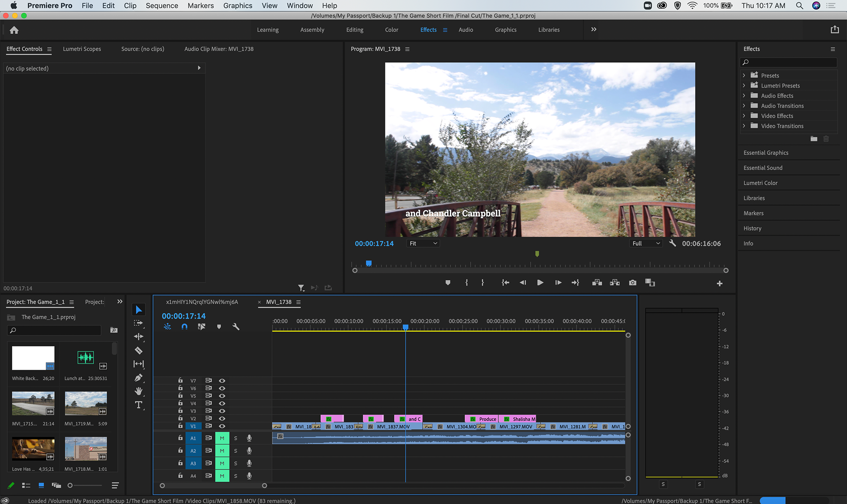847x504 pixels.
Task: Select the Type tool
Action: [x=139, y=405]
